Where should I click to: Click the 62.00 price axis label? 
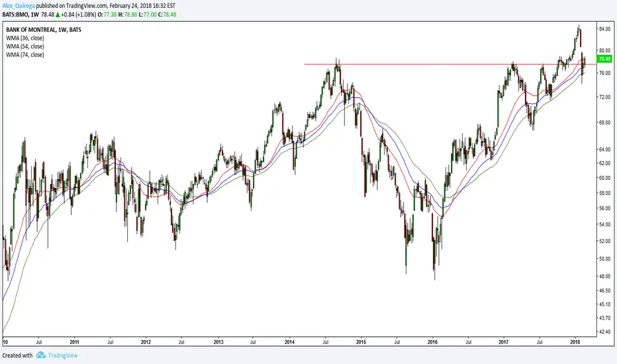click(x=604, y=163)
